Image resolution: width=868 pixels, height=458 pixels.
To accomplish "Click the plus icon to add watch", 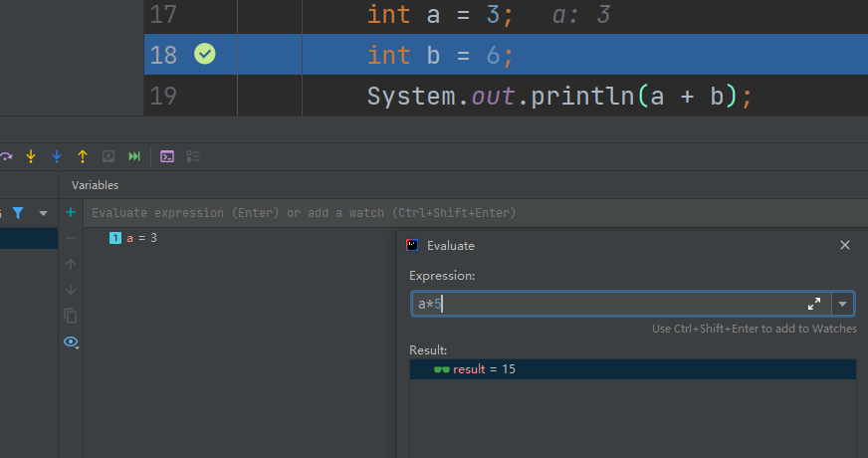I will pyautogui.click(x=71, y=212).
